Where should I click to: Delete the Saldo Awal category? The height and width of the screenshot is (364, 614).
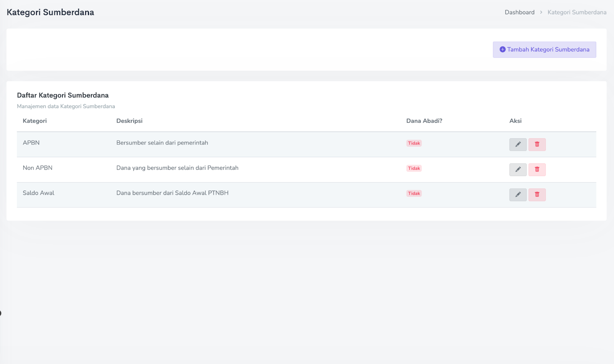537,195
